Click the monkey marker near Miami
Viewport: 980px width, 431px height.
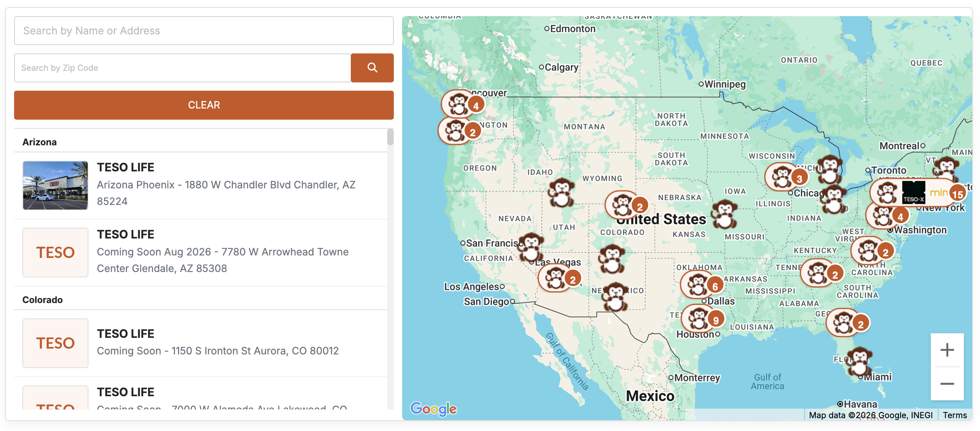click(x=859, y=361)
